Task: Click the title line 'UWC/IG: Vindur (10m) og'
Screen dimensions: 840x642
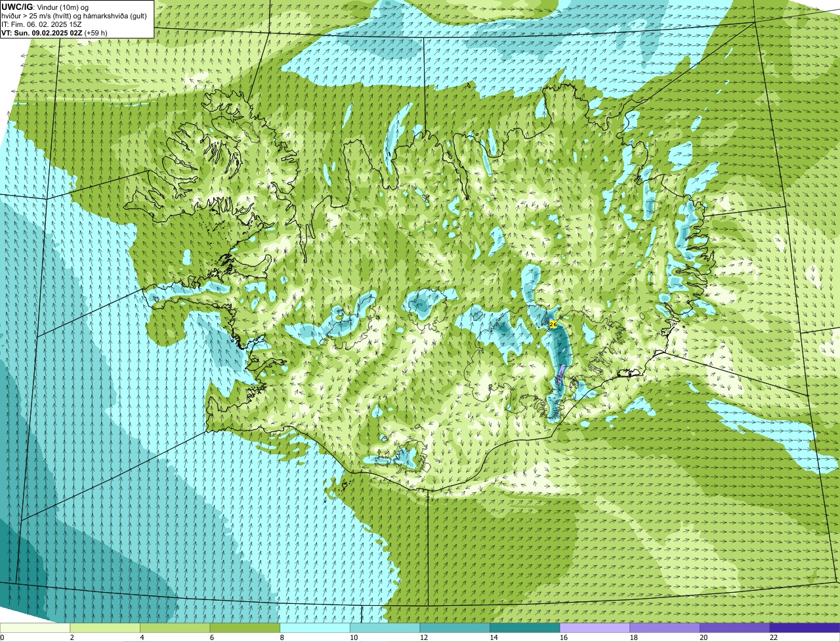Action: 45,7
